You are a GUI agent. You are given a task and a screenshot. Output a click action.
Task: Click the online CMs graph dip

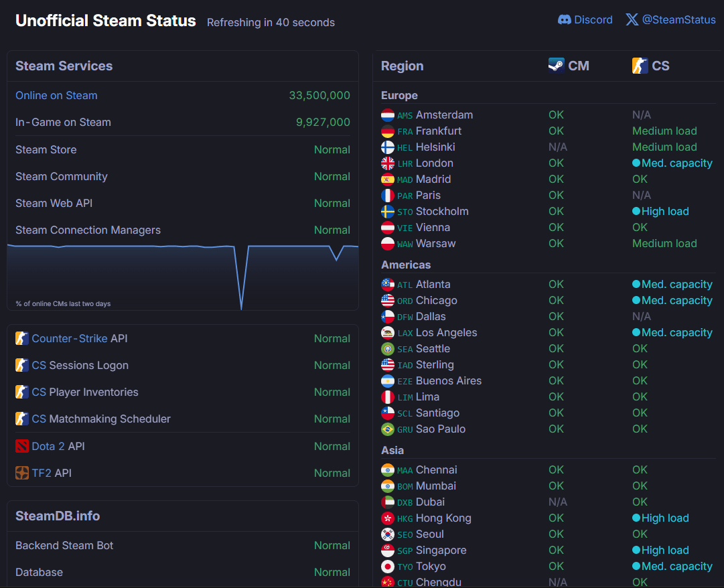click(242, 295)
